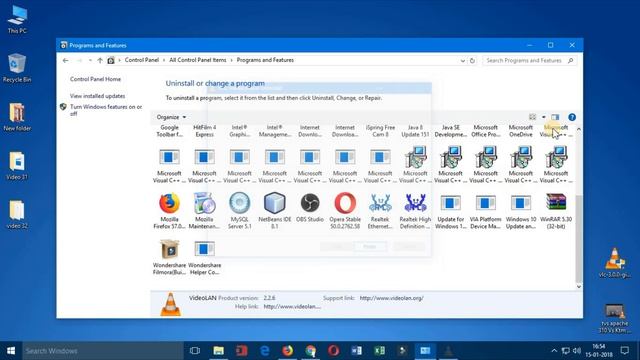Open Task View from taskbar
This screenshot has width=640, height=360.
[195, 351]
